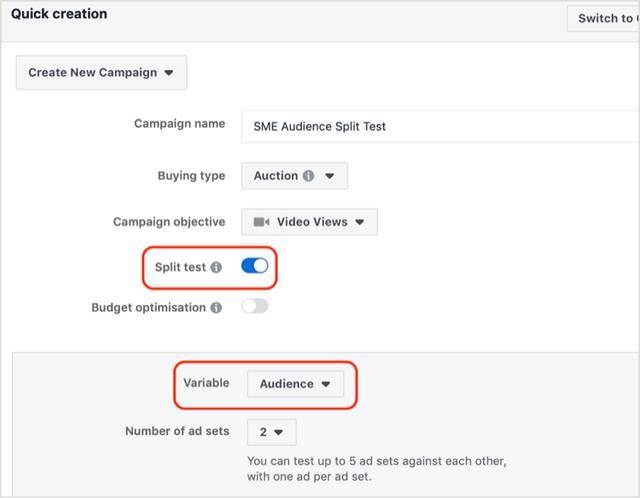Screen dimensions: 640x498
Task: Click the caret arrow on Create New Campaign
Action: tap(168, 73)
